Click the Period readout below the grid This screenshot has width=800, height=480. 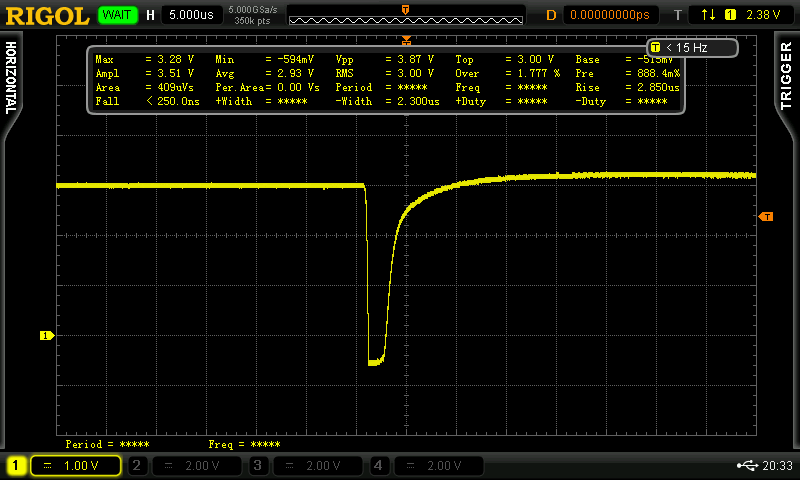pos(108,444)
